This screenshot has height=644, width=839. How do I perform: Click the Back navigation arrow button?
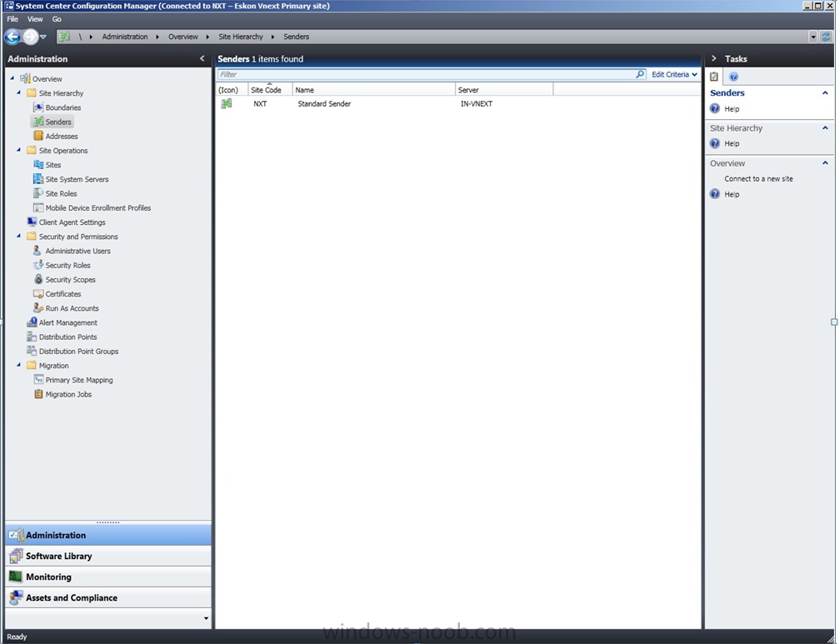tap(12, 37)
